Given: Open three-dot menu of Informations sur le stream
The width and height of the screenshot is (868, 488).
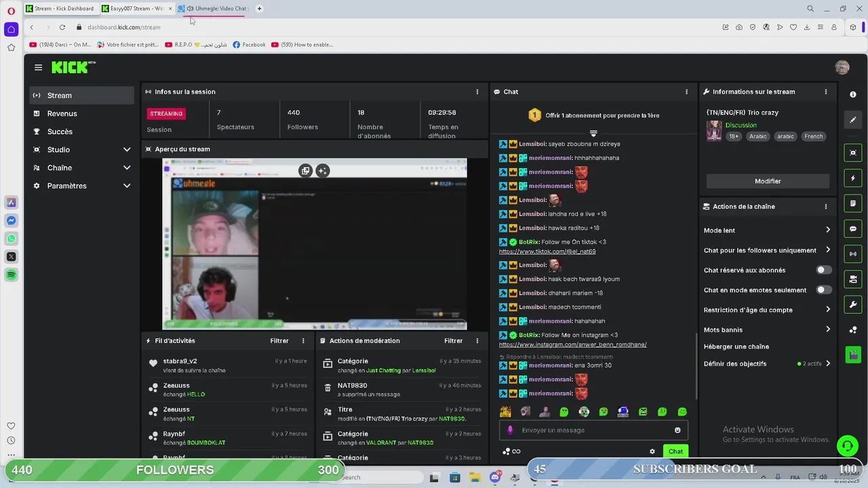Looking at the screenshot, I should click(x=825, y=91).
